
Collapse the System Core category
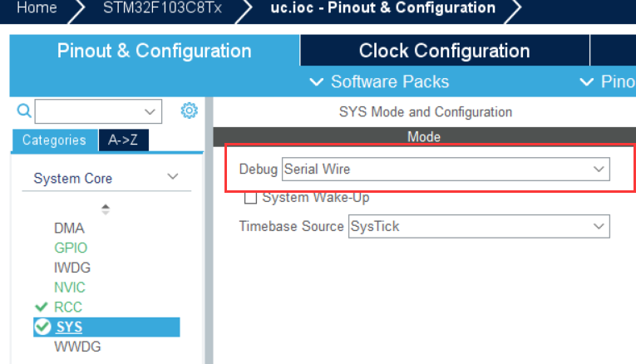[173, 177]
